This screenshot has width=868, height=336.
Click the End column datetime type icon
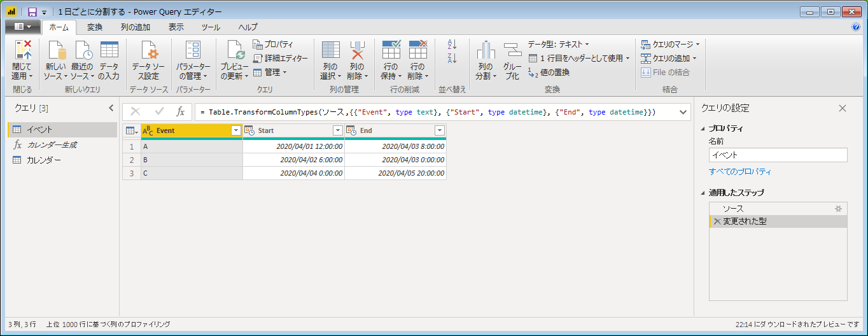[x=351, y=130]
